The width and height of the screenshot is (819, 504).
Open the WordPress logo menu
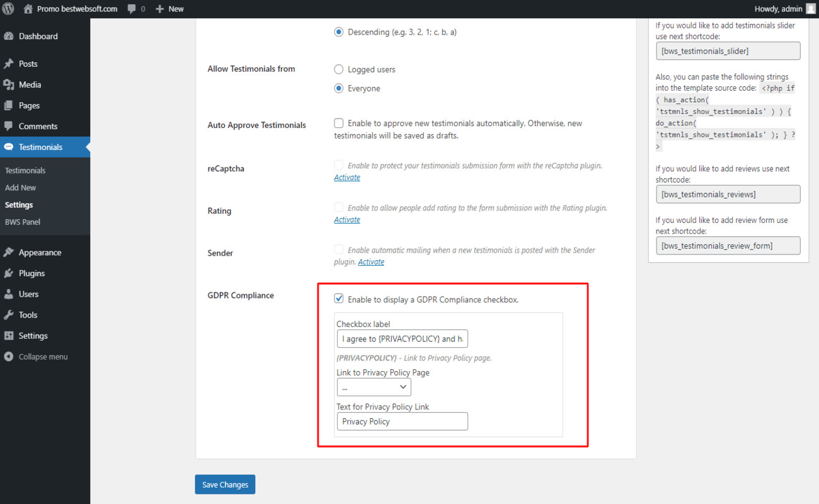point(9,9)
